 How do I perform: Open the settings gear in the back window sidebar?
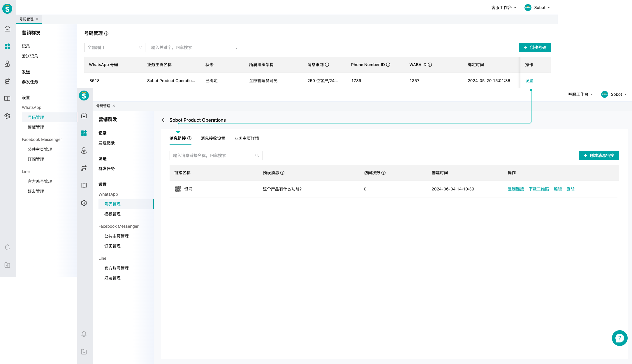pyautogui.click(x=8, y=116)
